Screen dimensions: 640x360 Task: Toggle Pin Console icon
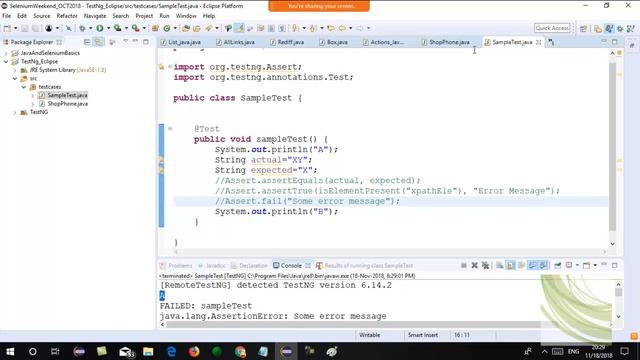558,265
